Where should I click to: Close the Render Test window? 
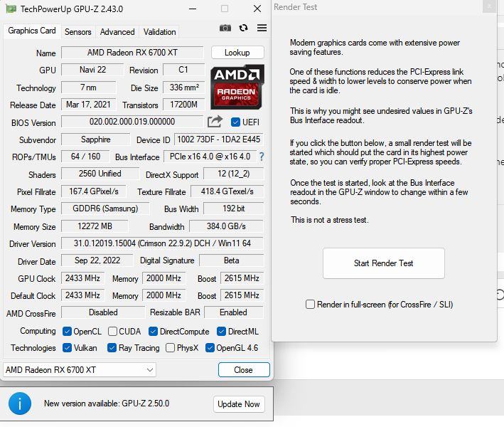[x=489, y=6]
